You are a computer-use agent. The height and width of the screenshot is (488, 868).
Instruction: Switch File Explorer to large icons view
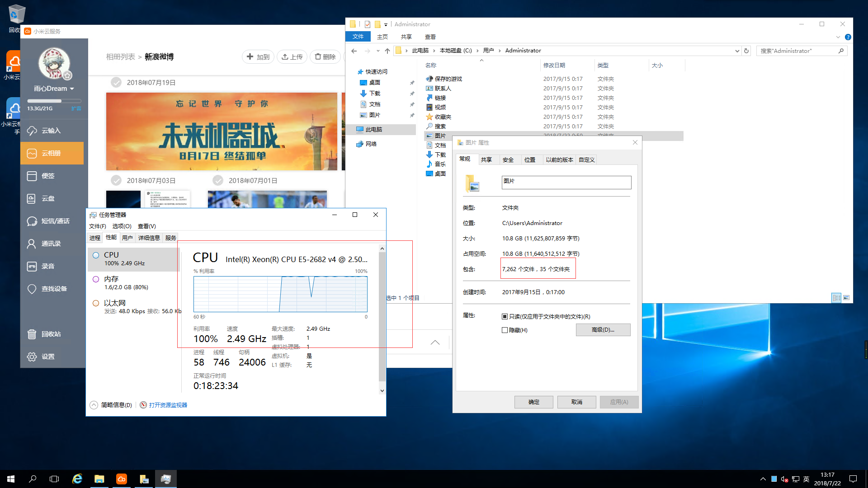(846, 297)
